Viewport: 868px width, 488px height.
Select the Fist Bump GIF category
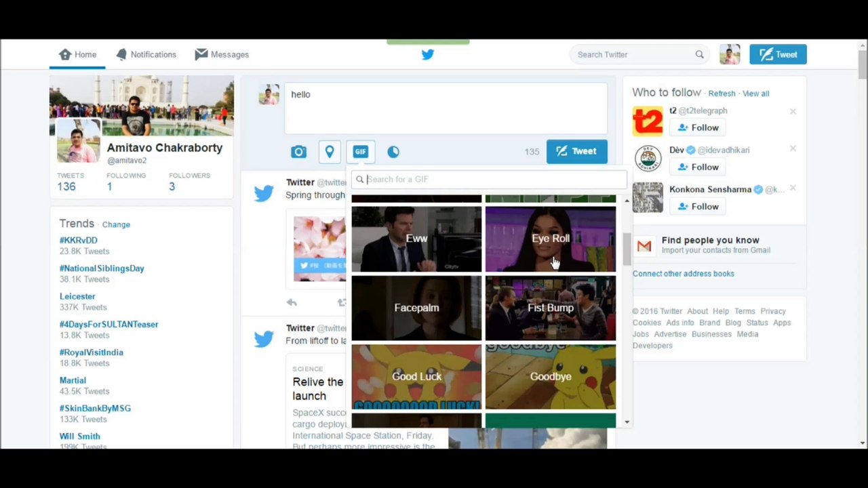pyautogui.click(x=551, y=308)
